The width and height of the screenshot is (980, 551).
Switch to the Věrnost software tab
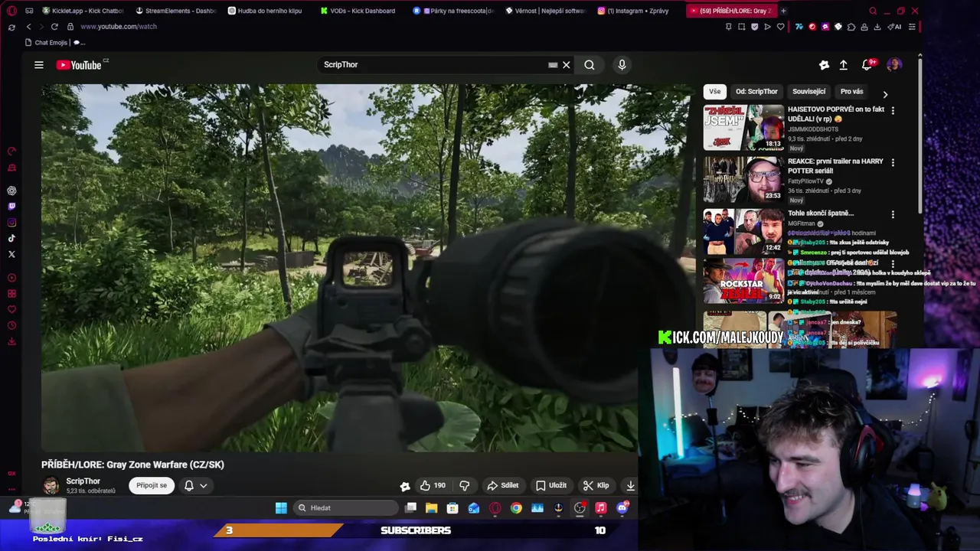pyautogui.click(x=545, y=11)
